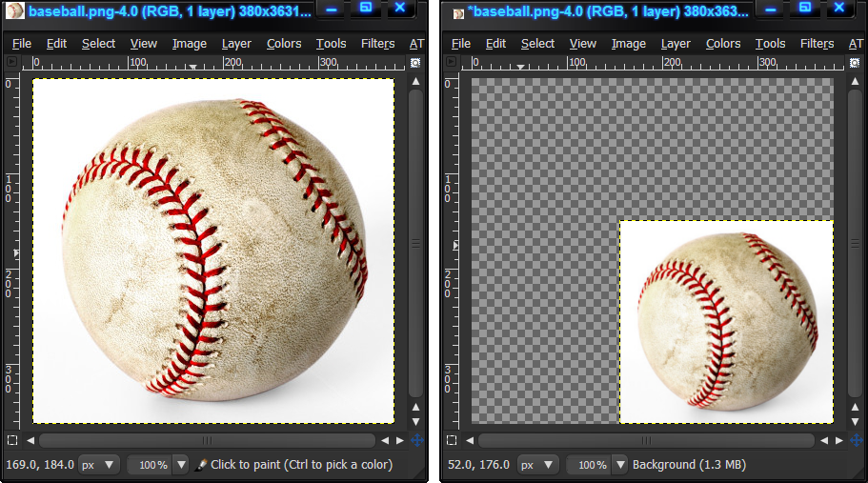The height and width of the screenshot is (483, 868).
Task: Minimize the right baseball.png window
Action: [x=771, y=9]
